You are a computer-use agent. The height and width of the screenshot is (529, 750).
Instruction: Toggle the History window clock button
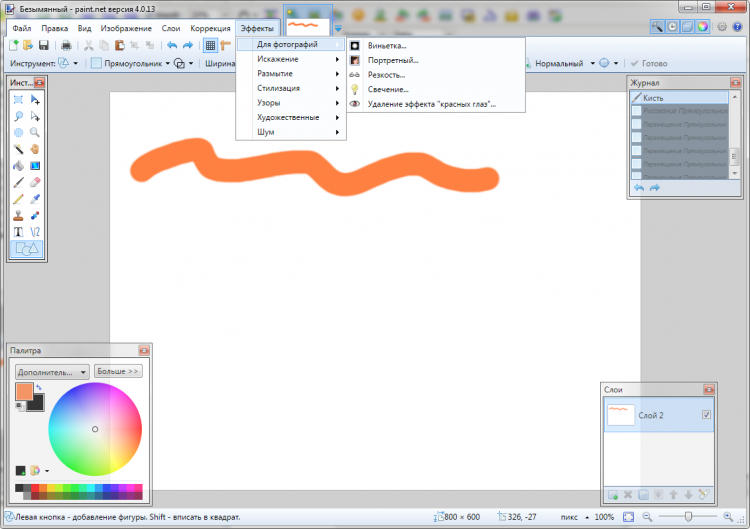(x=673, y=27)
